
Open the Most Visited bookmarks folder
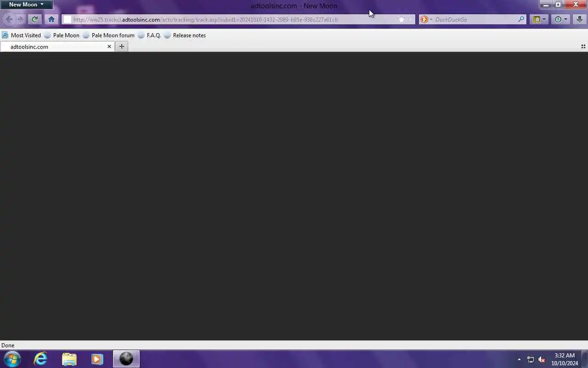coord(21,35)
